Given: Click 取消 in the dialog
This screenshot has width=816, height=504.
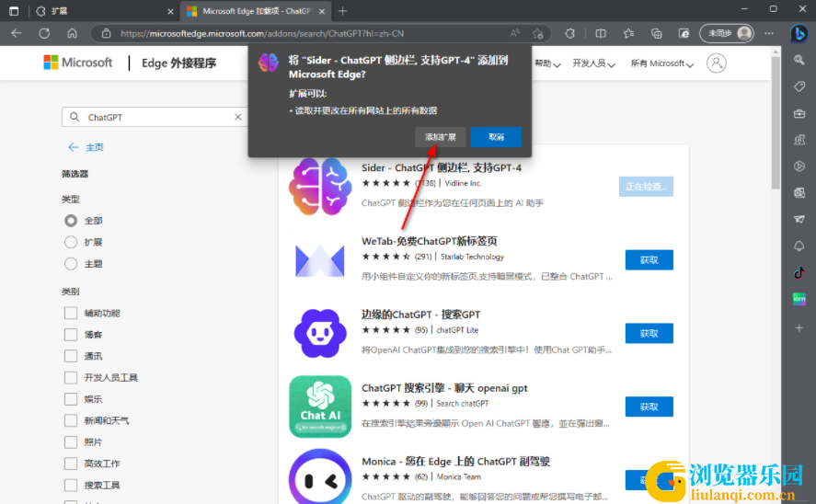Looking at the screenshot, I should [496, 137].
